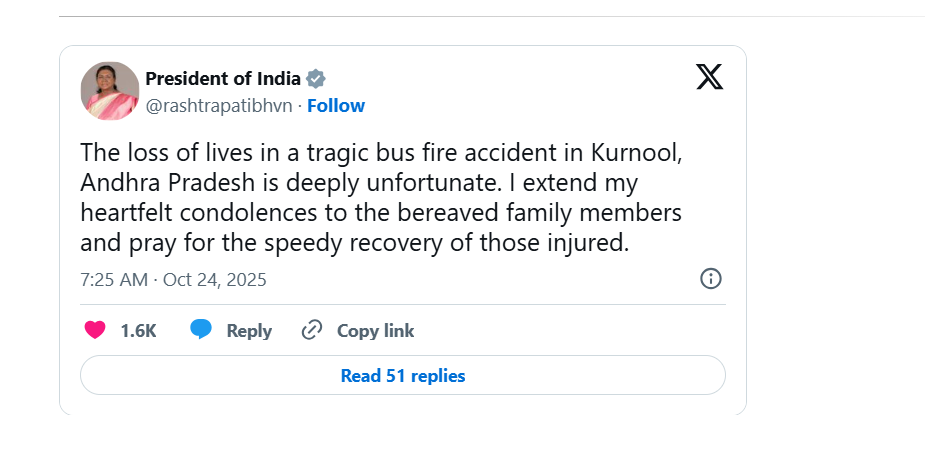
Task: Open the President of India profile avatar
Action: pyautogui.click(x=109, y=91)
